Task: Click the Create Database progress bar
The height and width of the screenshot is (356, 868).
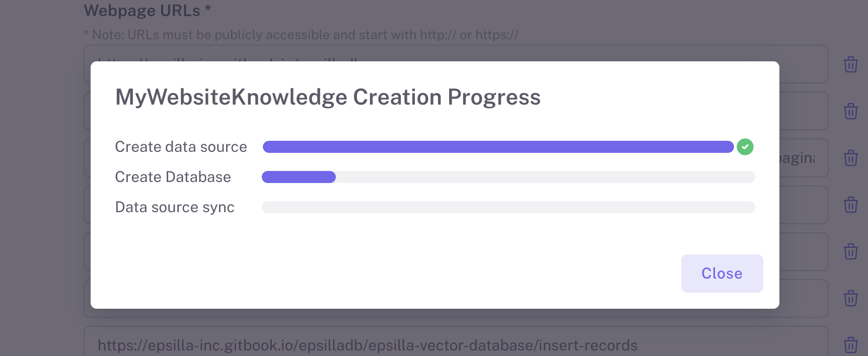Action: [x=508, y=177]
